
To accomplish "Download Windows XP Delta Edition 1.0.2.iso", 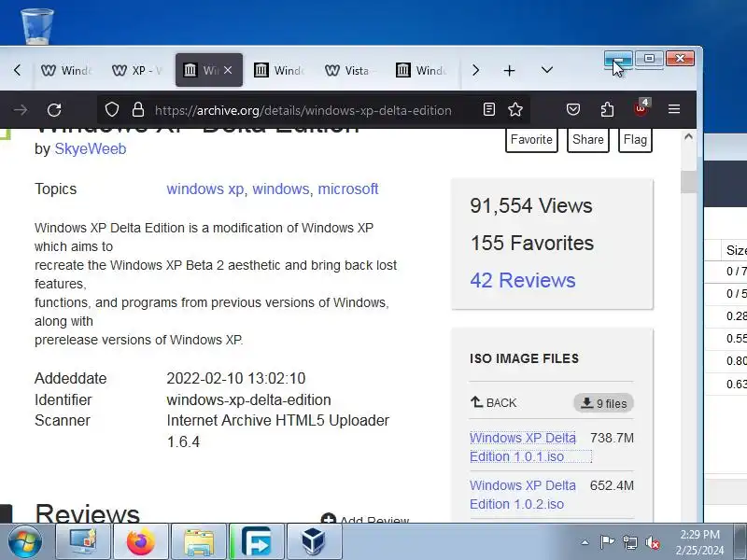I will (523, 495).
